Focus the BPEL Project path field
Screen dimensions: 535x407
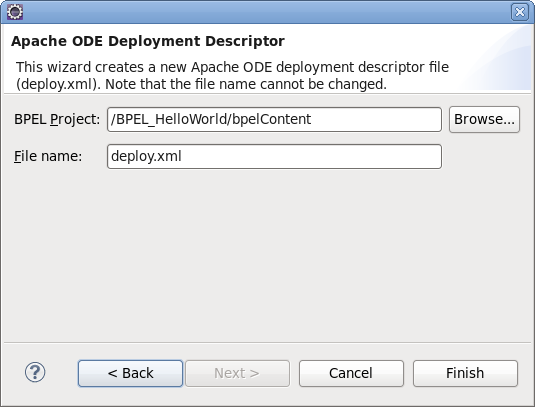point(274,119)
